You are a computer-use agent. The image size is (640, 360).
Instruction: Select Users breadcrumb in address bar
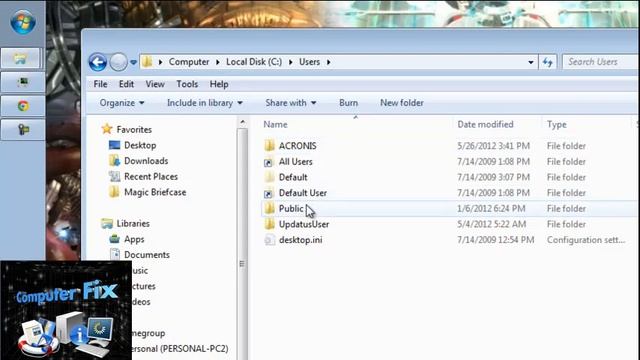tap(309, 62)
